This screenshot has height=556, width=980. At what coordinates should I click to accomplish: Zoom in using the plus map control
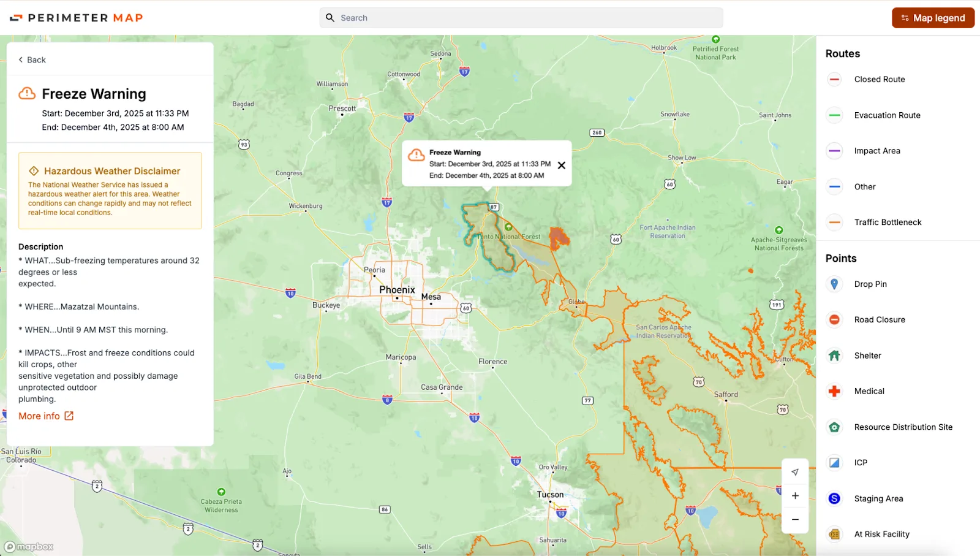point(795,495)
